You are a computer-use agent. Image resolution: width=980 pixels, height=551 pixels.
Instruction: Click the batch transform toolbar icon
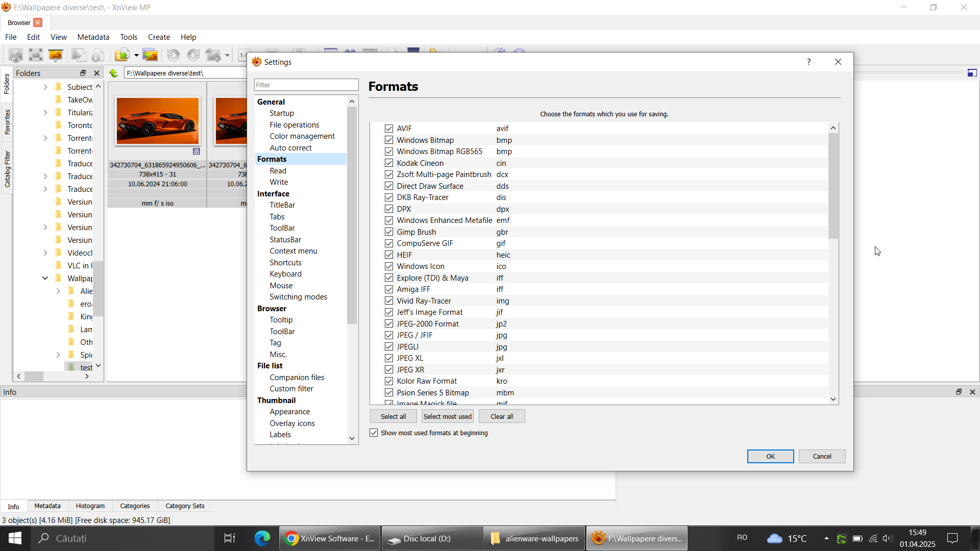[x=213, y=55]
